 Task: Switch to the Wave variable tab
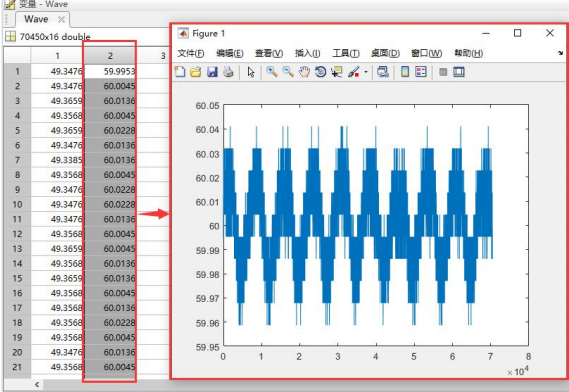pyautogui.click(x=36, y=19)
